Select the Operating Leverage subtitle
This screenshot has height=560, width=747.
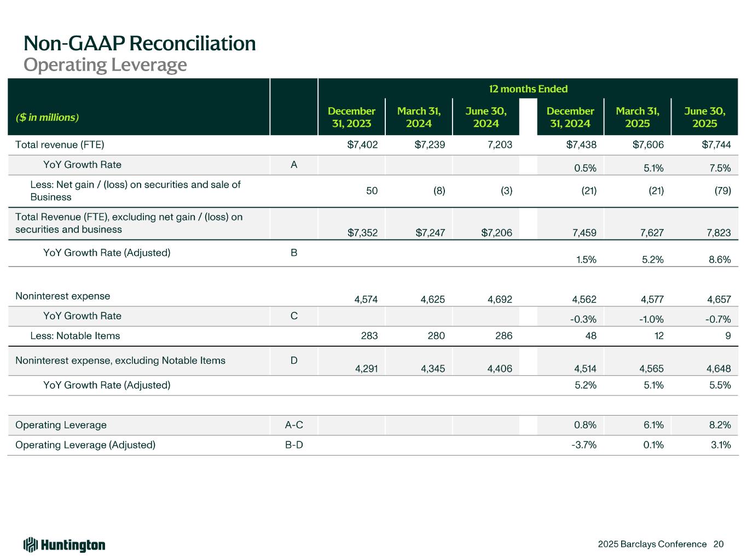105,65
